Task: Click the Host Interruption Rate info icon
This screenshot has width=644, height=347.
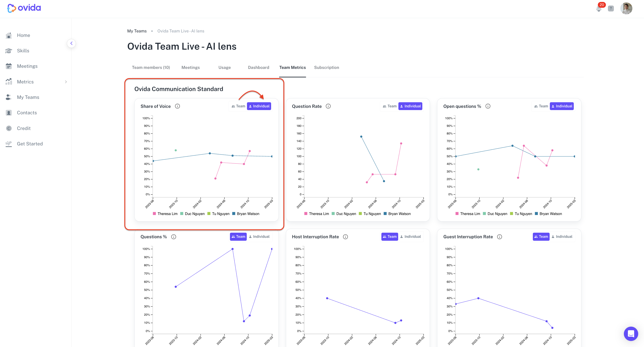Action: (x=345, y=237)
